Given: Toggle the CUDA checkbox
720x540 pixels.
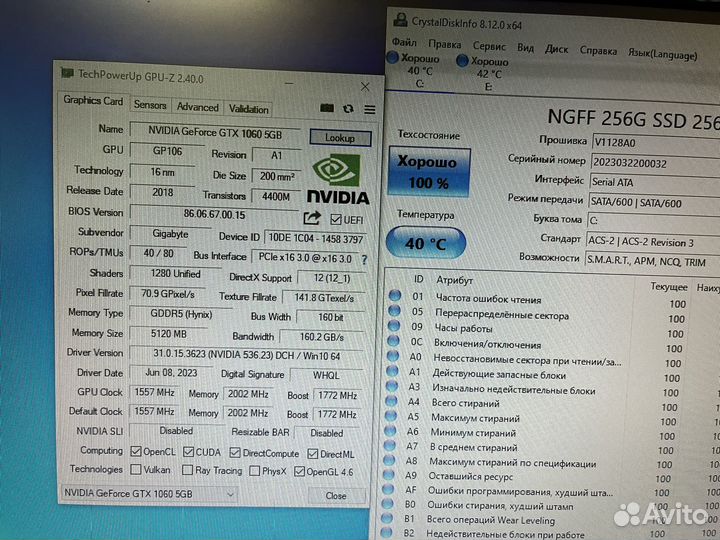Looking at the screenshot, I should (188, 452).
